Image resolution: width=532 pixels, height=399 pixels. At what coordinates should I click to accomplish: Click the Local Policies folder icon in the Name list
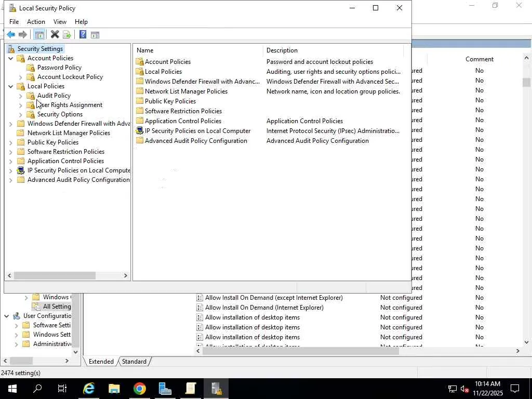point(139,72)
